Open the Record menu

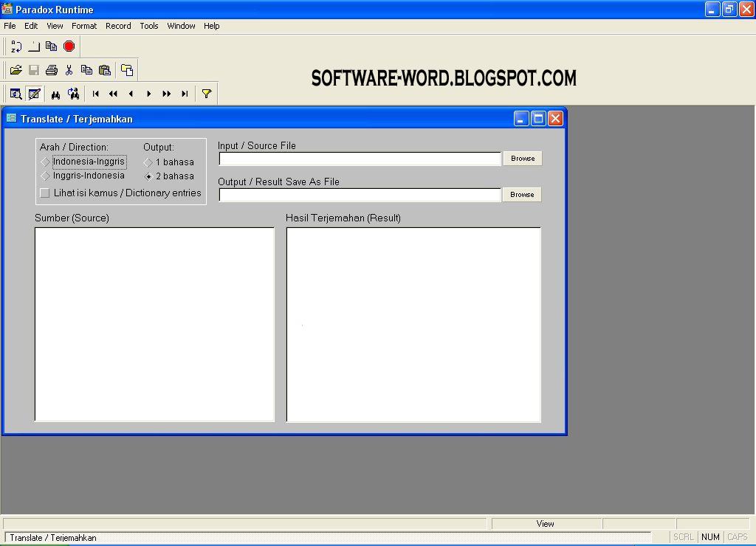[118, 26]
